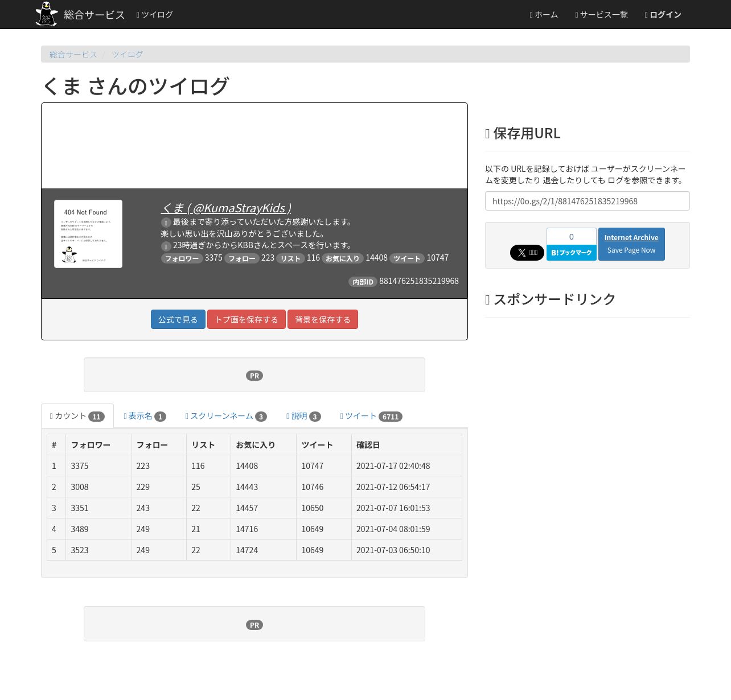Click date cell 2021-07-17 02:40:48
The height and width of the screenshot is (700, 731).
pos(406,466)
